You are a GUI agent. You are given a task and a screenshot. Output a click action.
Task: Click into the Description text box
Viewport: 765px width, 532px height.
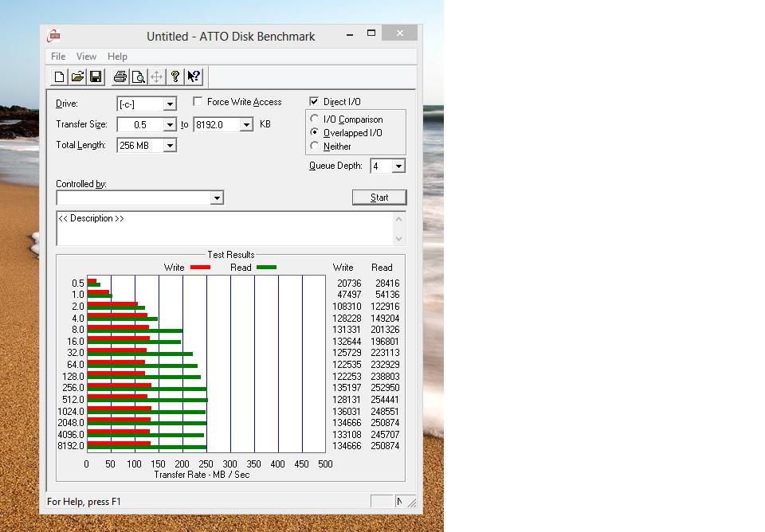[x=225, y=229]
